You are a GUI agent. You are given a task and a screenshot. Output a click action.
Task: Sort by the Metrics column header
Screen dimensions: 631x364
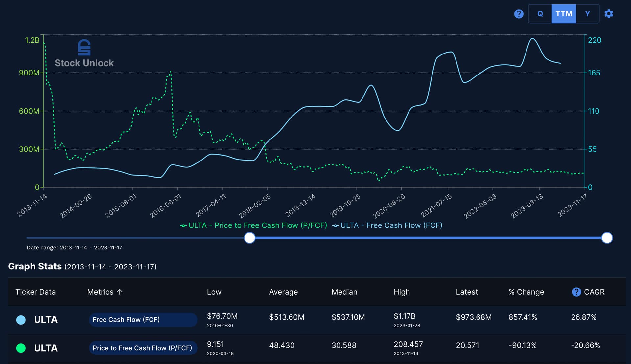tap(100, 292)
